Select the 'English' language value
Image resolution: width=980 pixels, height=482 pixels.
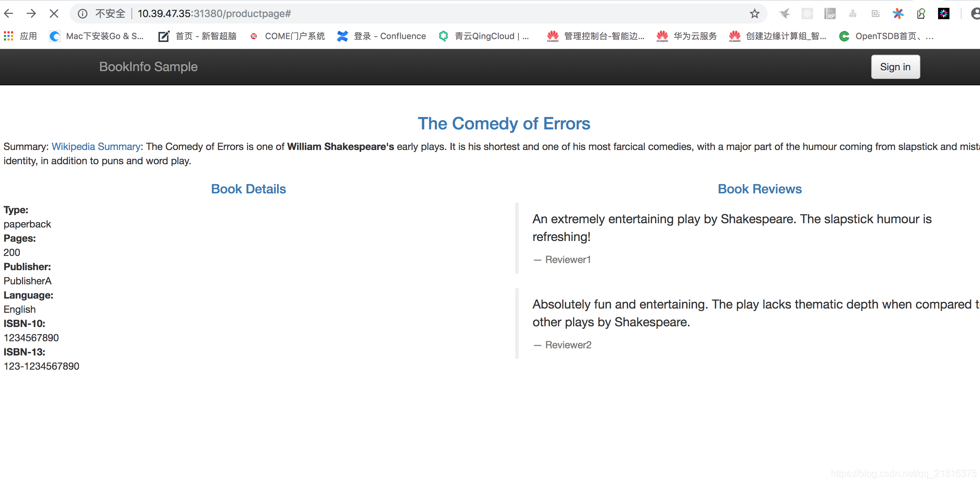[20, 310]
